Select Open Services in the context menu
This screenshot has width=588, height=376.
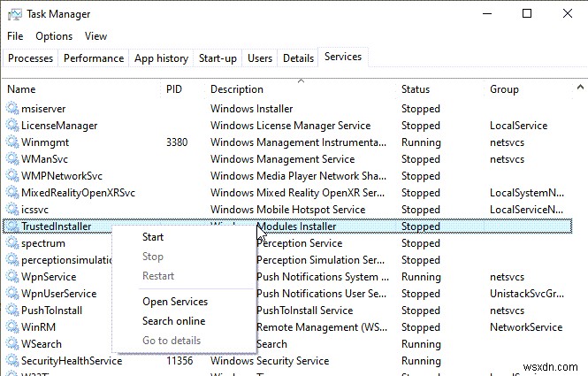(x=175, y=302)
